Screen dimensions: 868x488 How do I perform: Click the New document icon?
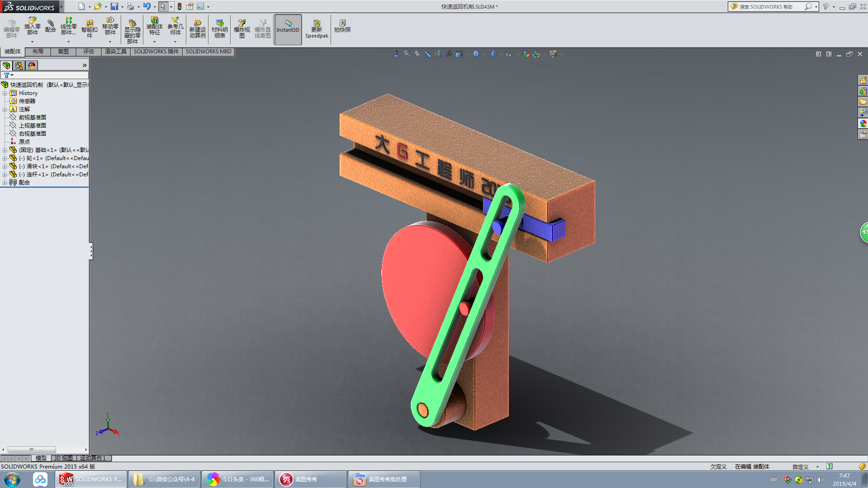pos(81,6)
